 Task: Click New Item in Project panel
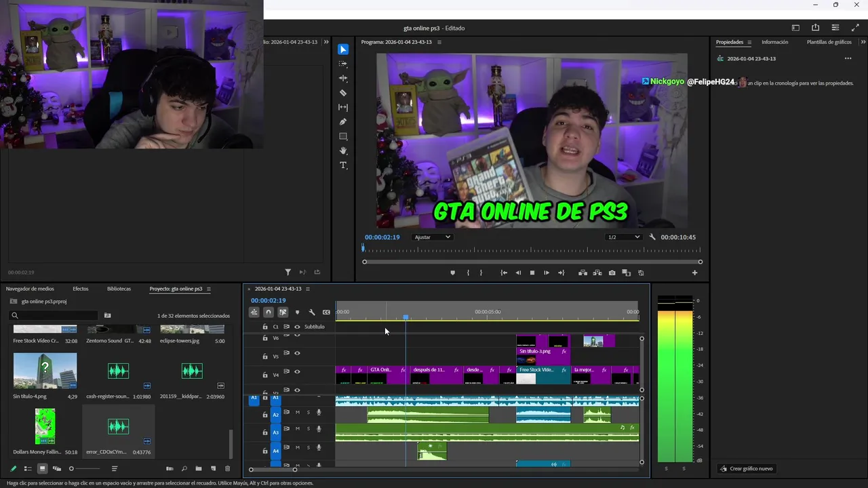click(x=213, y=468)
